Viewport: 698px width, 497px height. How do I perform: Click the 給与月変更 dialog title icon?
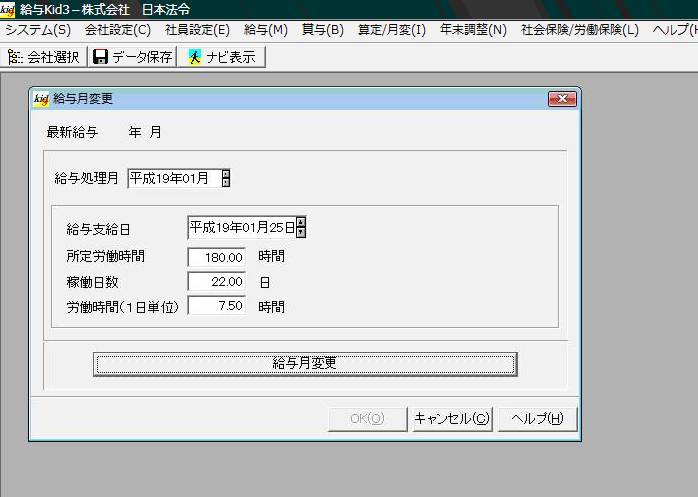tap(41, 99)
